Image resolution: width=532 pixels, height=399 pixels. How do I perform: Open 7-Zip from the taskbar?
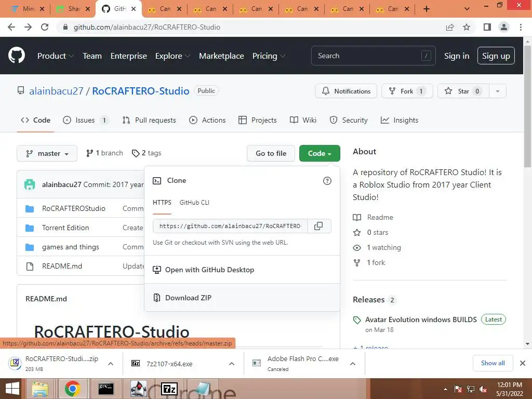169,389
